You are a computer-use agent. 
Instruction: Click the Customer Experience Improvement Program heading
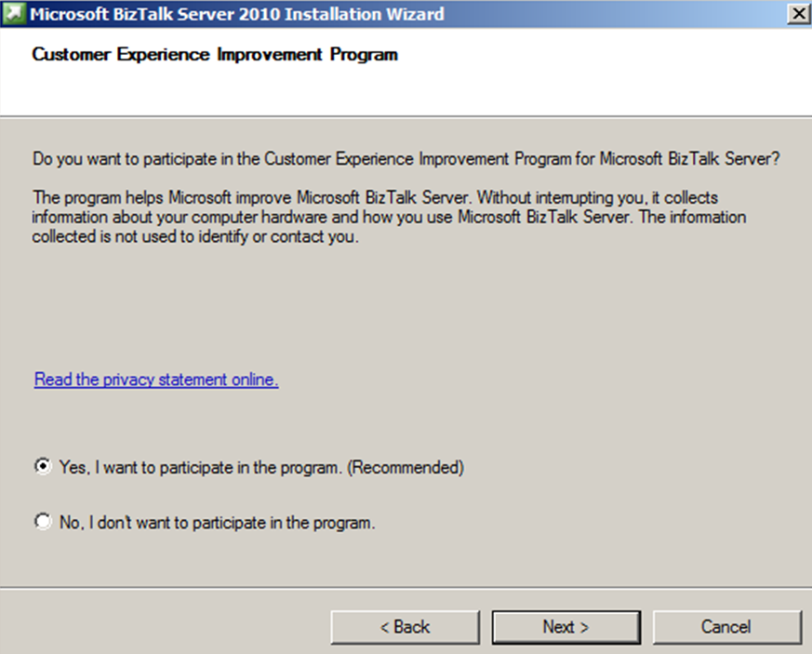click(x=215, y=55)
